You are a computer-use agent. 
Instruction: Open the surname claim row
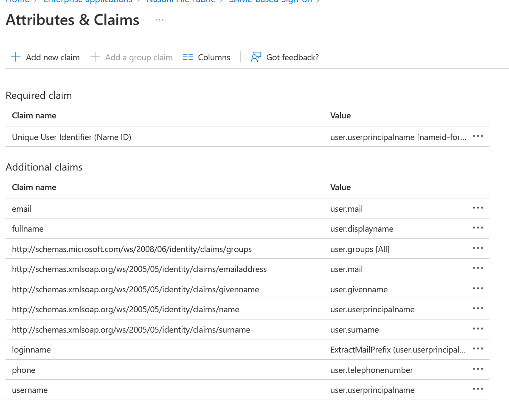pos(131,330)
